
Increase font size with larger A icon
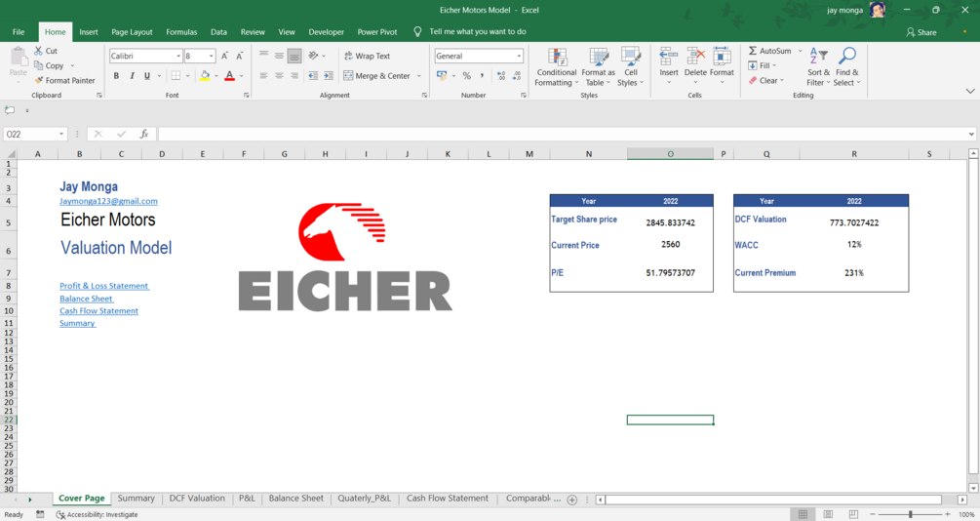(x=225, y=56)
